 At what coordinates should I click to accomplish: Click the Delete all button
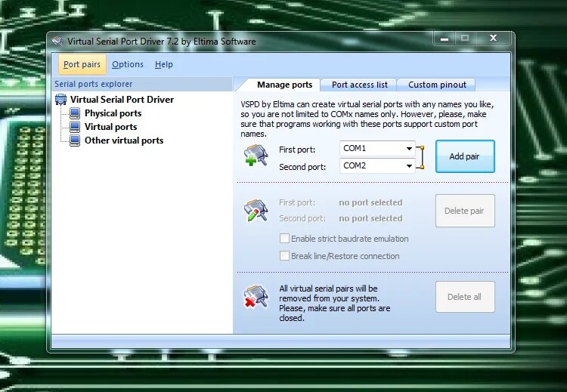[x=465, y=297]
